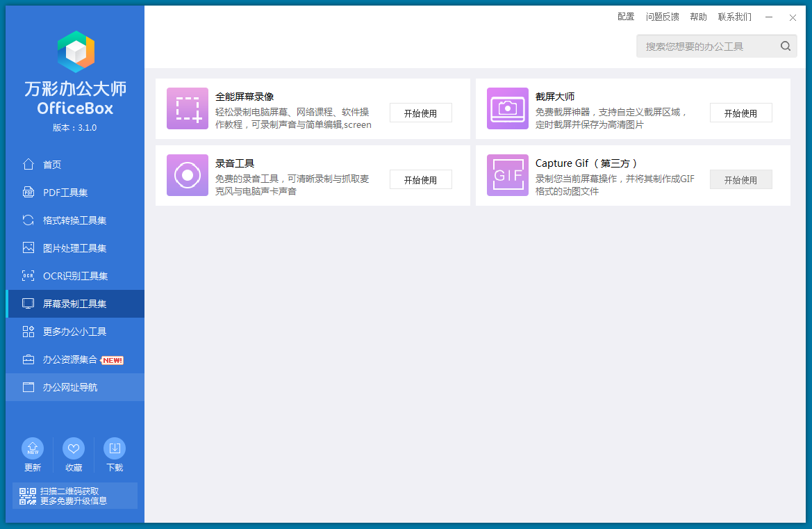Image resolution: width=812 pixels, height=529 pixels.
Task: Switch to OCR识别工具集
Action: click(75, 276)
